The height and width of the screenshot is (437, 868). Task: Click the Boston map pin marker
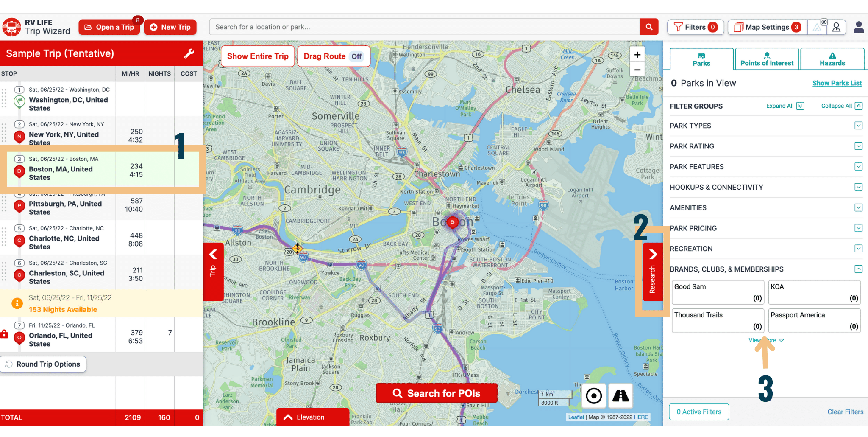(x=452, y=222)
